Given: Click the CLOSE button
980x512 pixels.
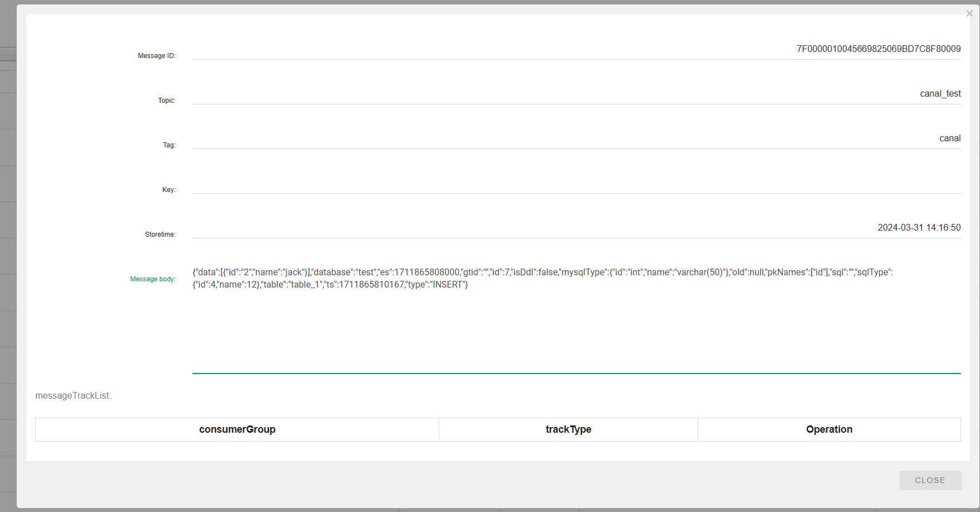Looking at the screenshot, I should tap(930, 480).
